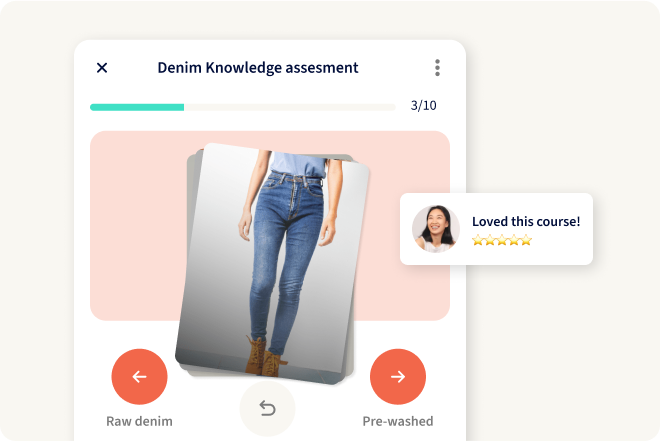
Task: Click the middle star of the review rating
Action: click(x=502, y=241)
